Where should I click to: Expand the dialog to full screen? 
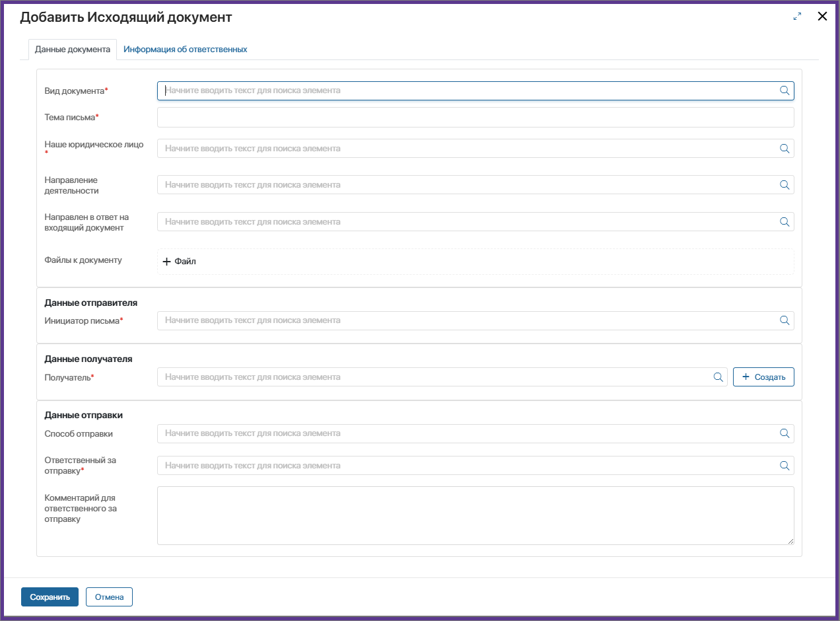(797, 17)
